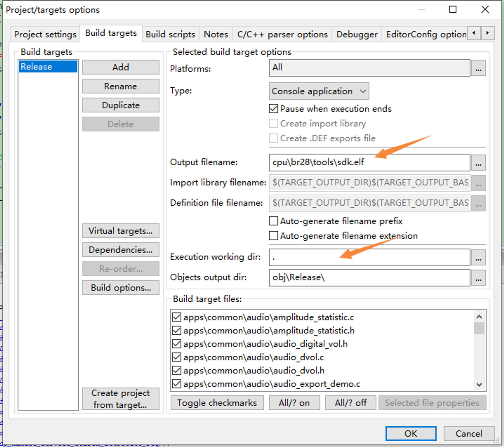
Task: Browse for Output filename using its ellipsis button
Action: click(478, 163)
